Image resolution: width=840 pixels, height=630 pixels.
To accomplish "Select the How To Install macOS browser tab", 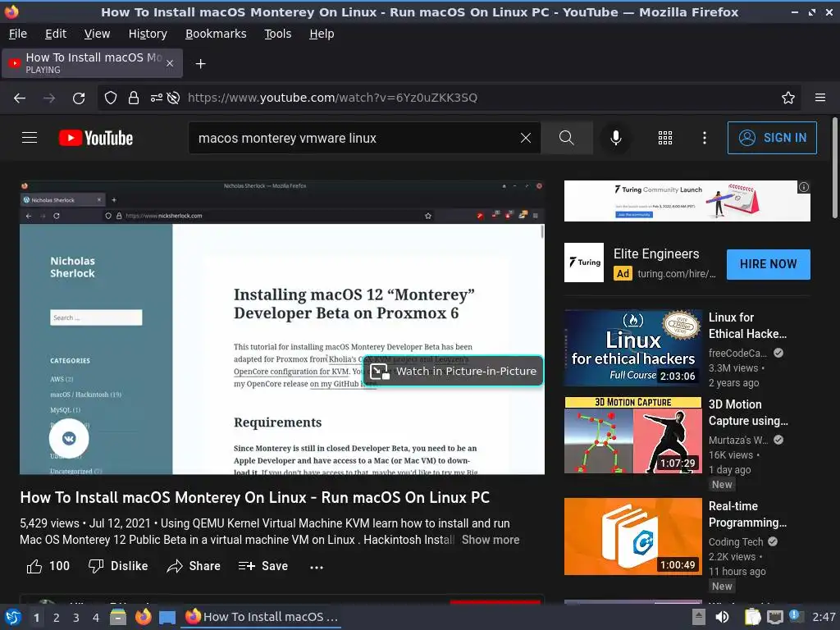I will (x=92, y=63).
